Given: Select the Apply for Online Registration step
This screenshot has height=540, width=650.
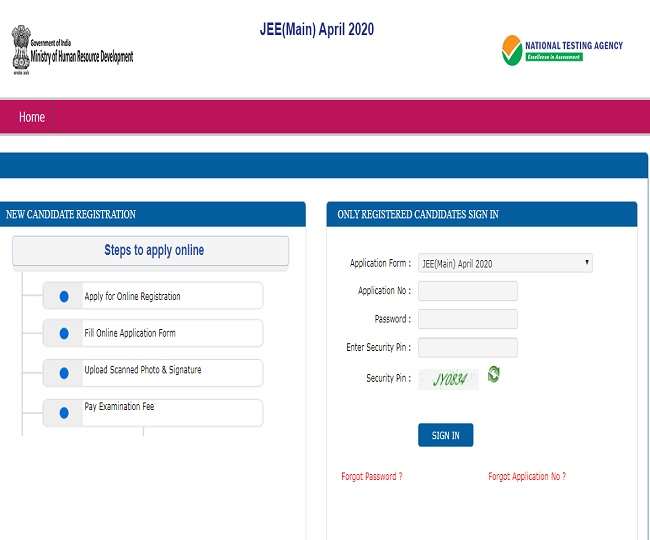Looking at the screenshot, I should click(x=132, y=297).
